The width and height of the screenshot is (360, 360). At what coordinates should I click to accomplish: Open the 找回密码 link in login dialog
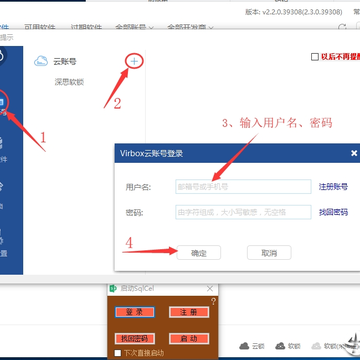pos(333,212)
